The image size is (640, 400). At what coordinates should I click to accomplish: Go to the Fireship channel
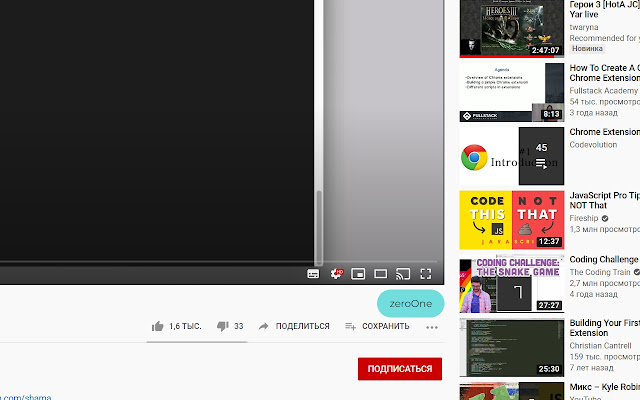pyautogui.click(x=584, y=218)
